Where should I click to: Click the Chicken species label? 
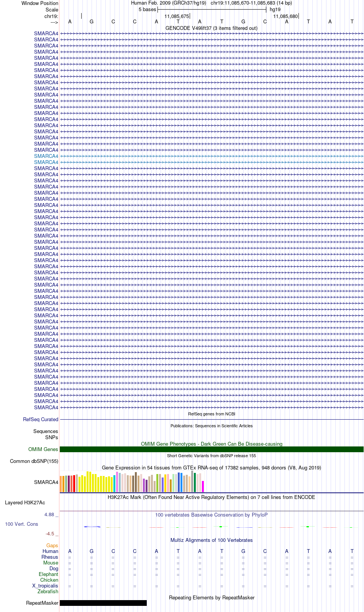pos(49,580)
